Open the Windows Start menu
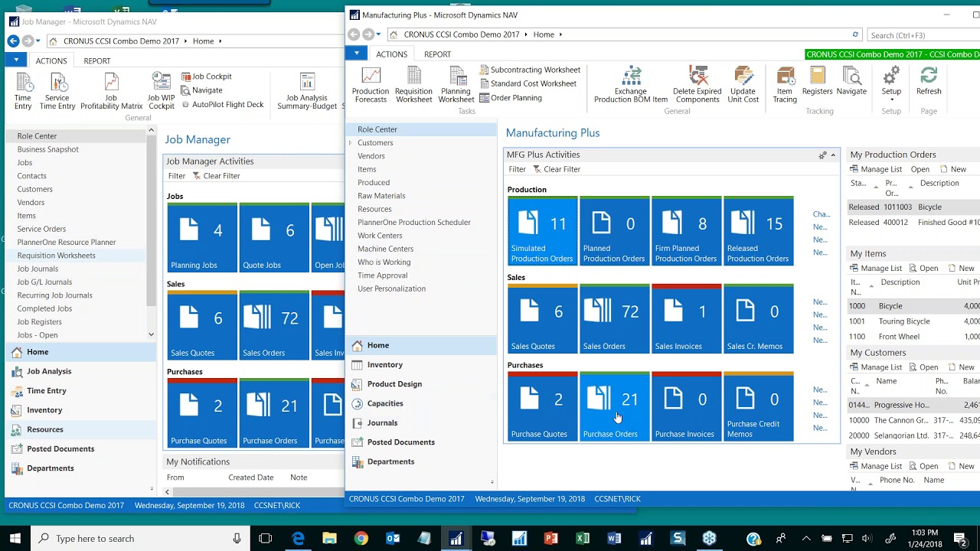The height and width of the screenshot is (551, 980). point(15,539)
